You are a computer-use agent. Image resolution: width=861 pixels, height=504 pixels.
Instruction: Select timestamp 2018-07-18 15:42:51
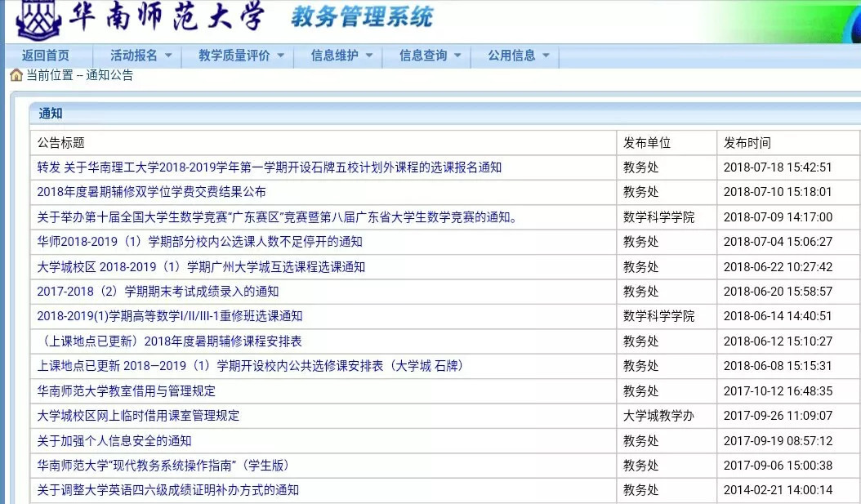pos(778,167)
